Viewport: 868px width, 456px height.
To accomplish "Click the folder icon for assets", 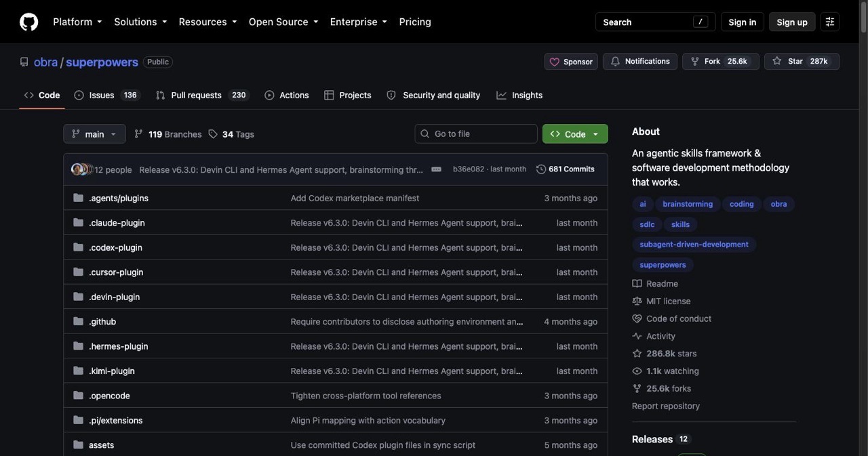I will pyautogui.click(x=78, y=445).
